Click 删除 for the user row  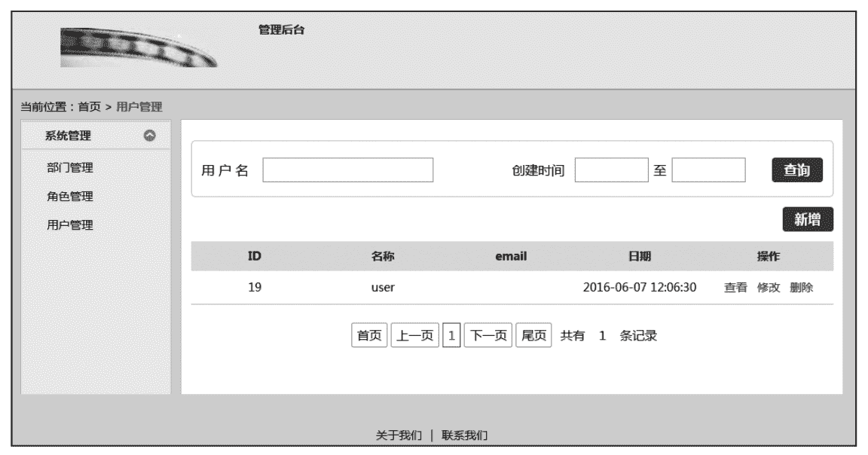coord(802,287)
